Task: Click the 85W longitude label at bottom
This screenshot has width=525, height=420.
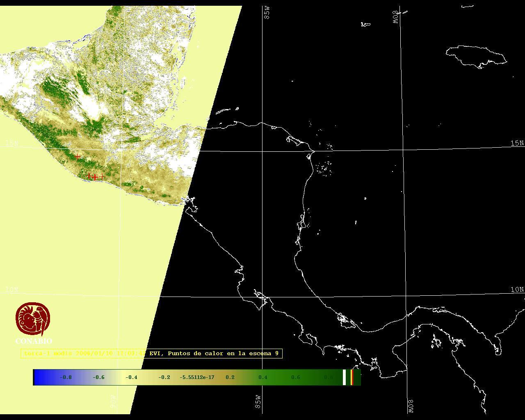Action: coord(258,402)
